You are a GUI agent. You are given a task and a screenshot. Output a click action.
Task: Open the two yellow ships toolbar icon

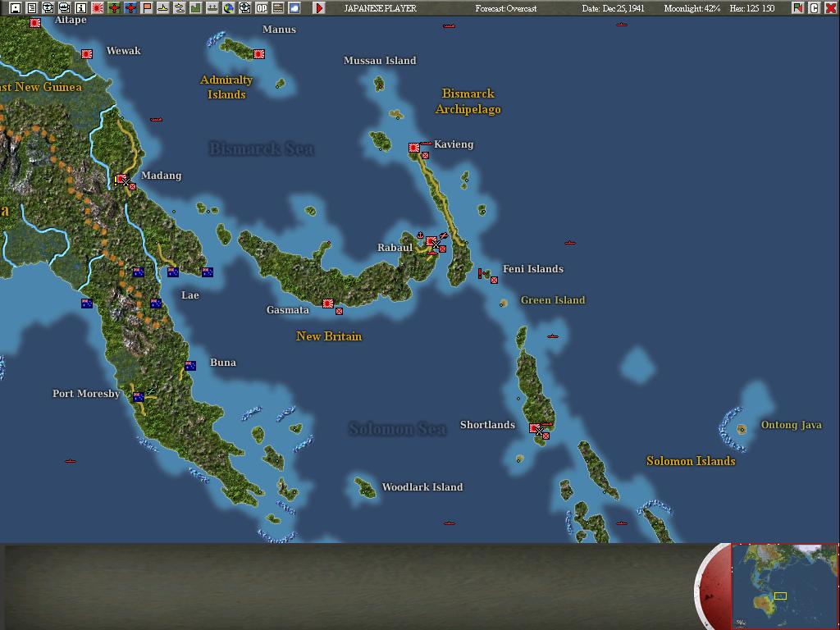[x=180, y=8]
